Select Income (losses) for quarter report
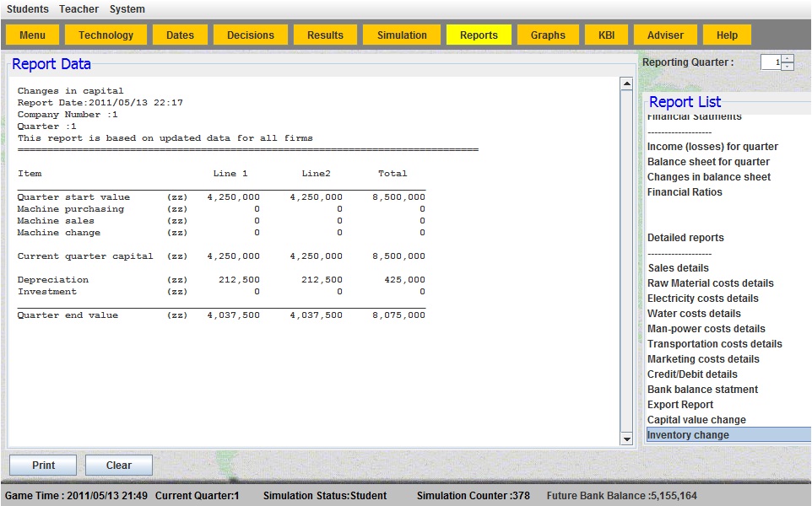Image resolution: width=812 pixels, height=506 pixels. click(712, 147)
